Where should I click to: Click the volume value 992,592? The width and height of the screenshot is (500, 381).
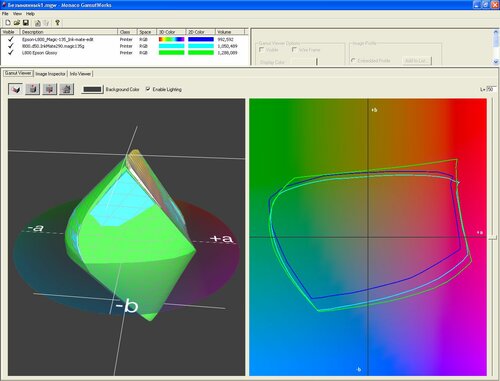[225, 39]
